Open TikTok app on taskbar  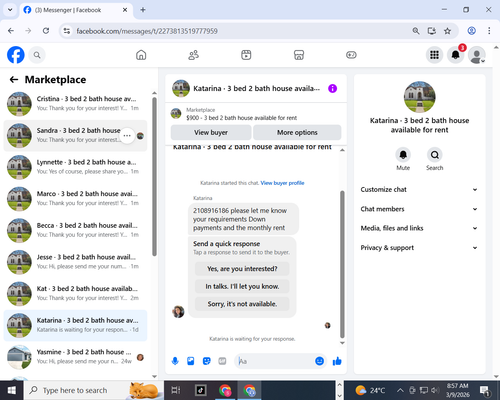(x=200, y=390)
